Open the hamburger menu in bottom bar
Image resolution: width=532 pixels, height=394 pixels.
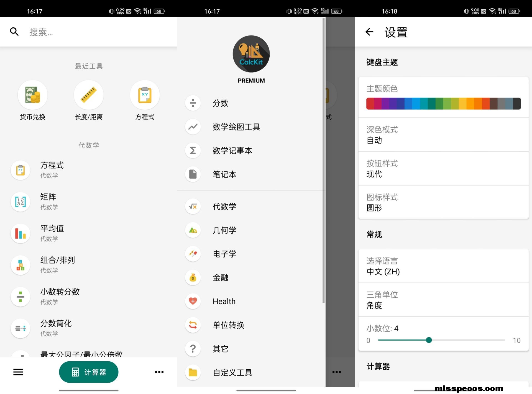pyautogui.click(x=18, y=372)
